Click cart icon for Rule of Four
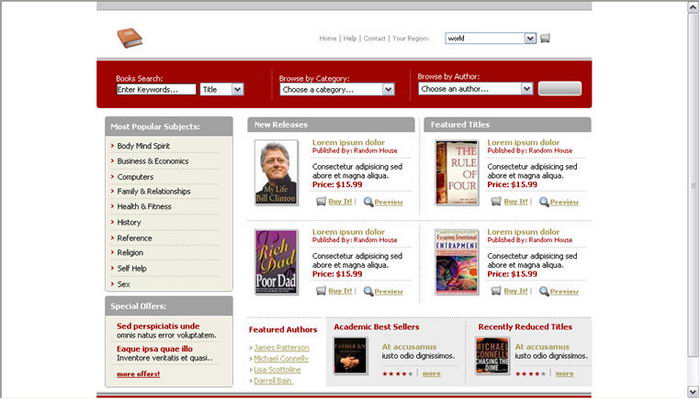The width and height of the screenshot is (700, 399). coord(496,202)
